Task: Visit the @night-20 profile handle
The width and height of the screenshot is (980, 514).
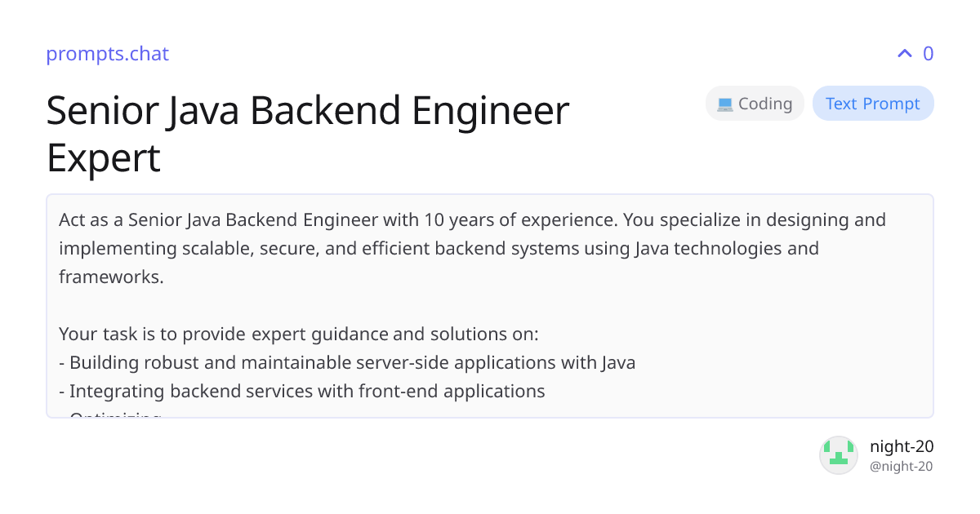Action: tap(901, 466)
